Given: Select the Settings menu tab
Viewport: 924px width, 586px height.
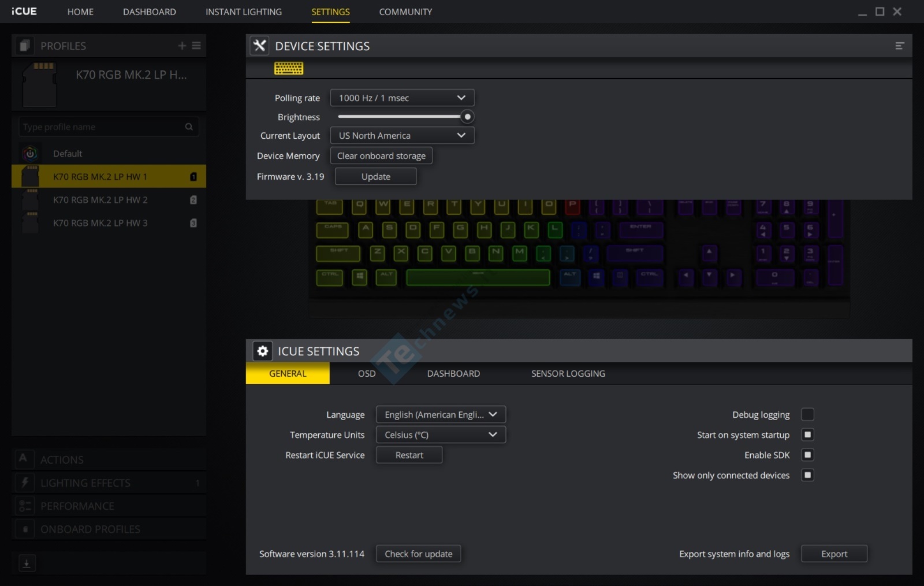Looking at the screenshot, I should coord(330,12).
